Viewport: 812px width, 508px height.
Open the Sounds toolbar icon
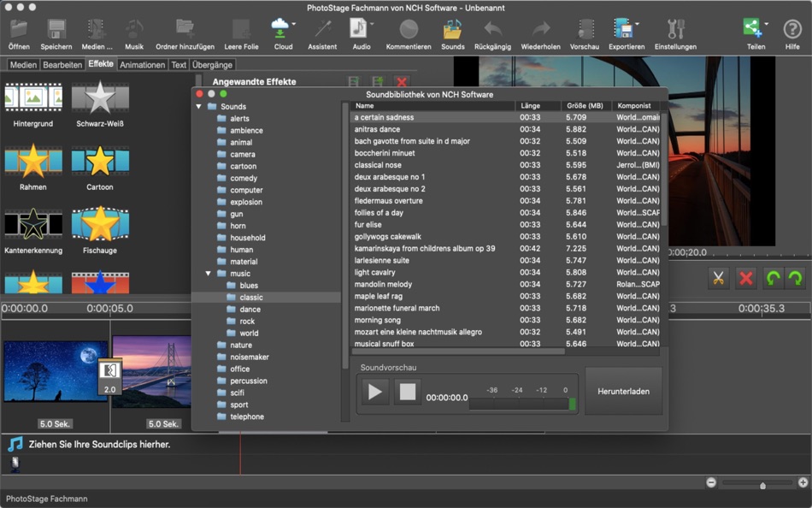click(452, 30)
